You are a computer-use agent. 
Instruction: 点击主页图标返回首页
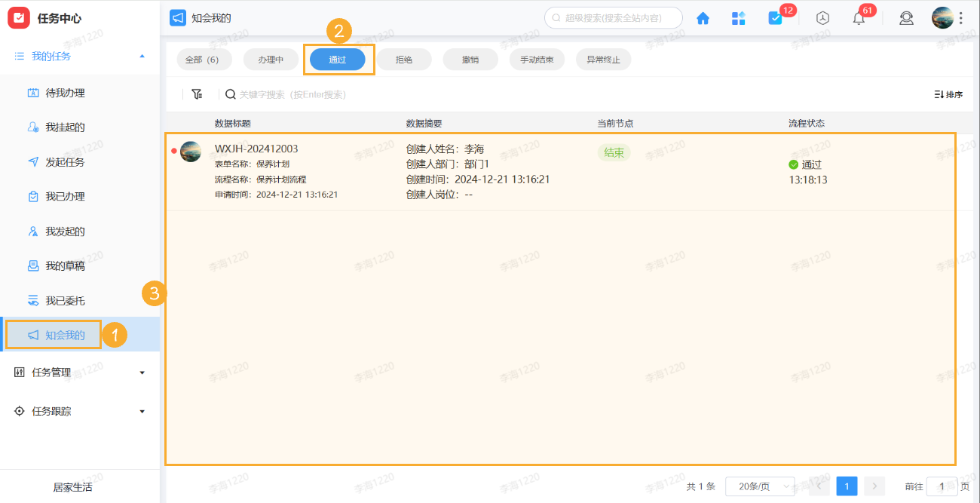[703, 17]
